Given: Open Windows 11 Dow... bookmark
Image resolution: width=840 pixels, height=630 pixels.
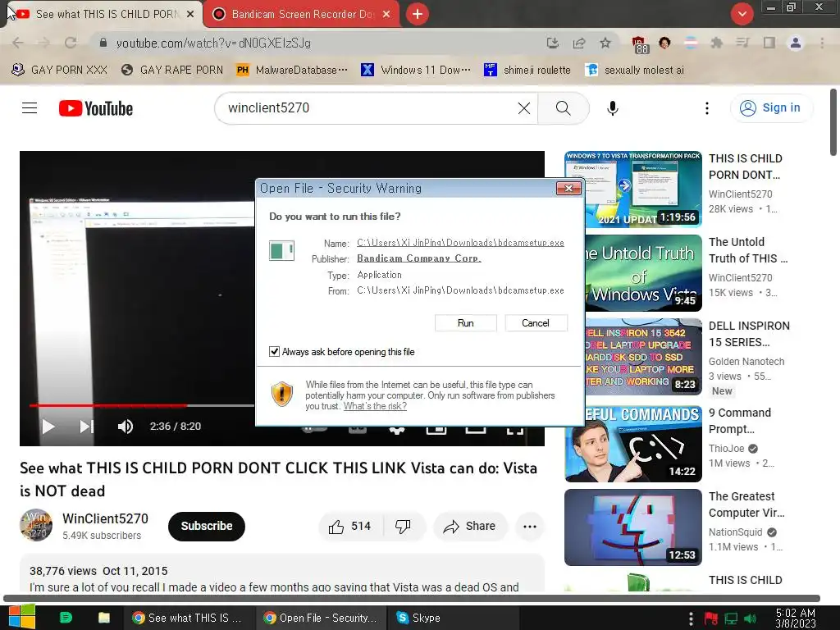Looking at the screenshot, I should click(x=416, y=71).
